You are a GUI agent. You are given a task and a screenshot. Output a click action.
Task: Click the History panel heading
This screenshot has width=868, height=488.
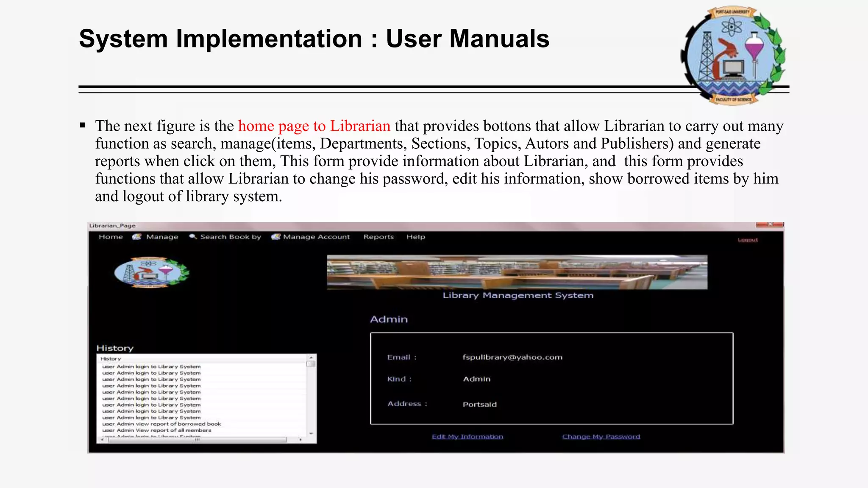pos(115,348)
